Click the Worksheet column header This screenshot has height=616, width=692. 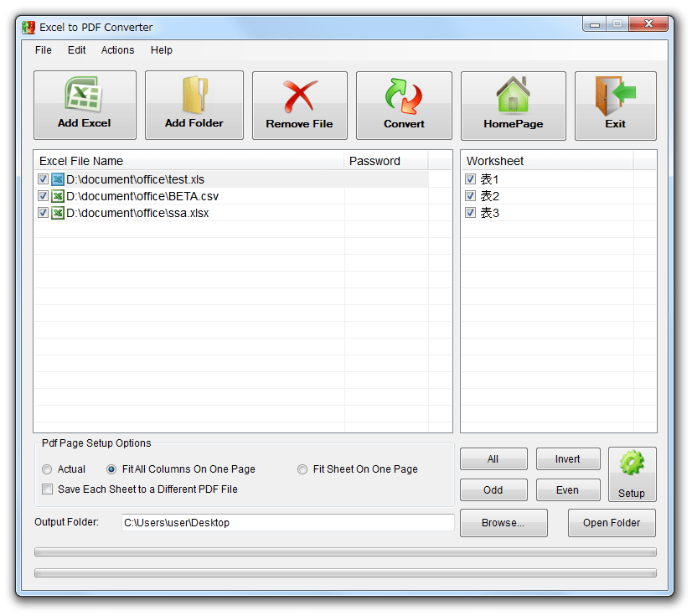click(547, 161)
